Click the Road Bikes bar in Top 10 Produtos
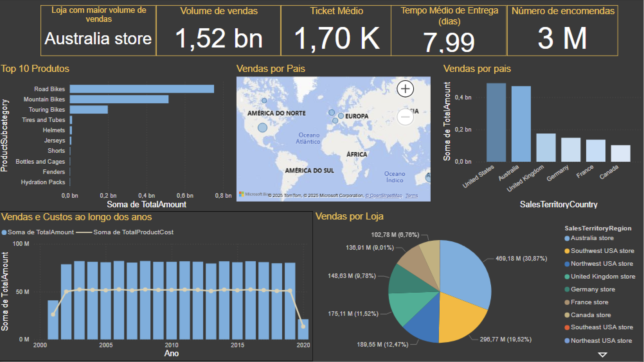 (x=141, y=89)
